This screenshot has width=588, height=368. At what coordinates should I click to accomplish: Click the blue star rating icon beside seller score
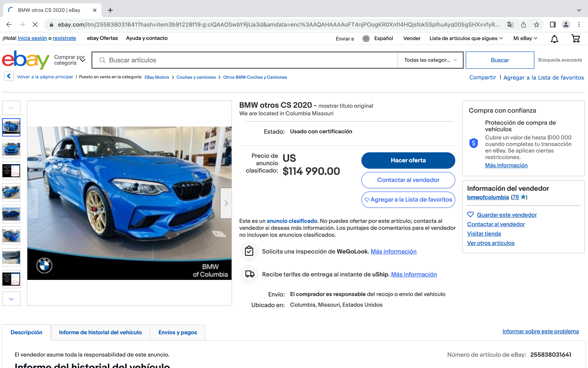click(523, 197)
